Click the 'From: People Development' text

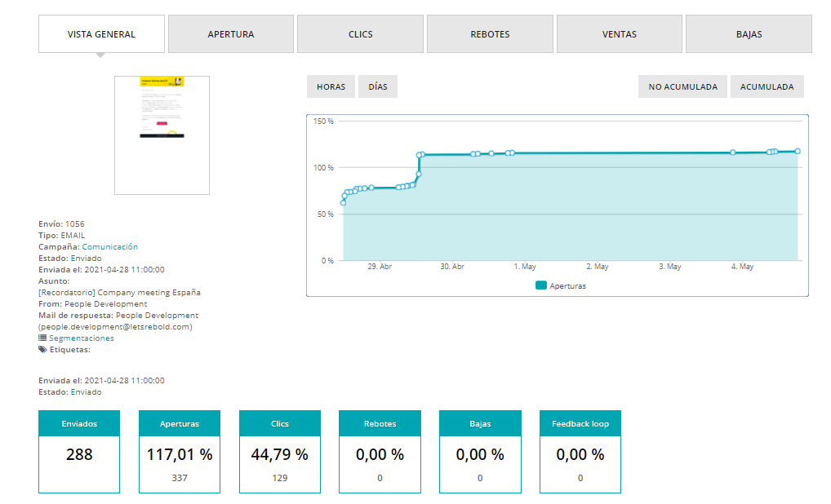click(93, 304)
